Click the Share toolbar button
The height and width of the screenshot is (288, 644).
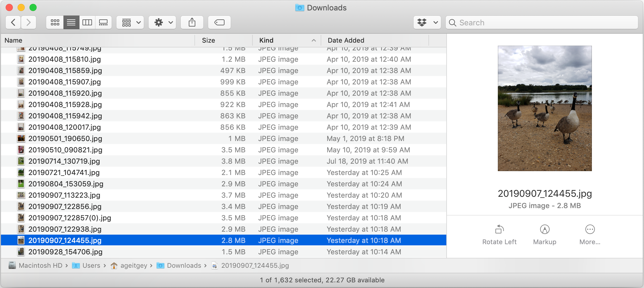(192, 22)
